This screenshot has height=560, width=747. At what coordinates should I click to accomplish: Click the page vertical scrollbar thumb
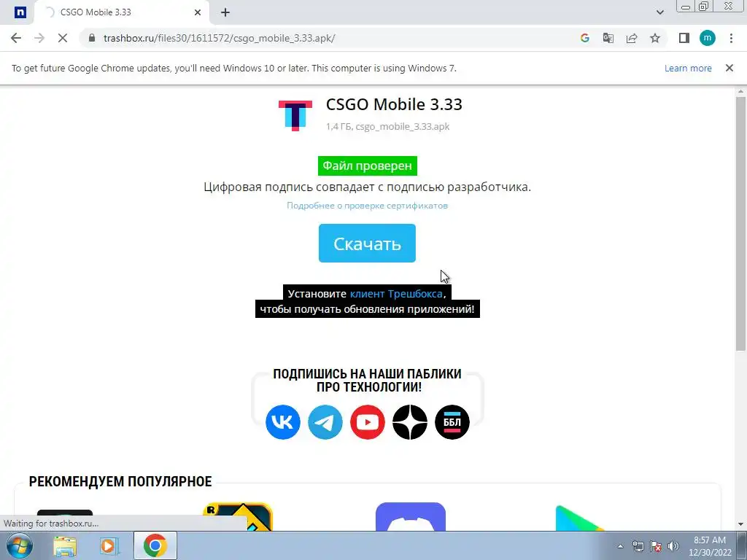[741, 224]
